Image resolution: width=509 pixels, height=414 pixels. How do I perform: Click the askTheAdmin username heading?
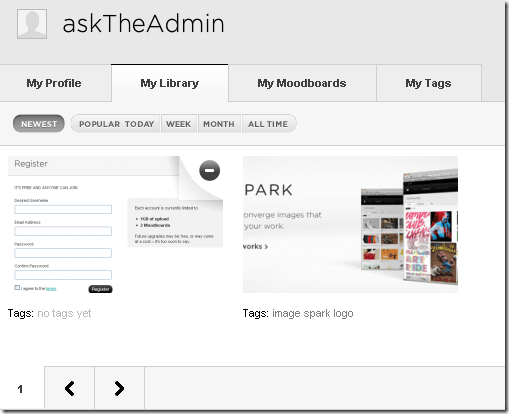point(143,23)
